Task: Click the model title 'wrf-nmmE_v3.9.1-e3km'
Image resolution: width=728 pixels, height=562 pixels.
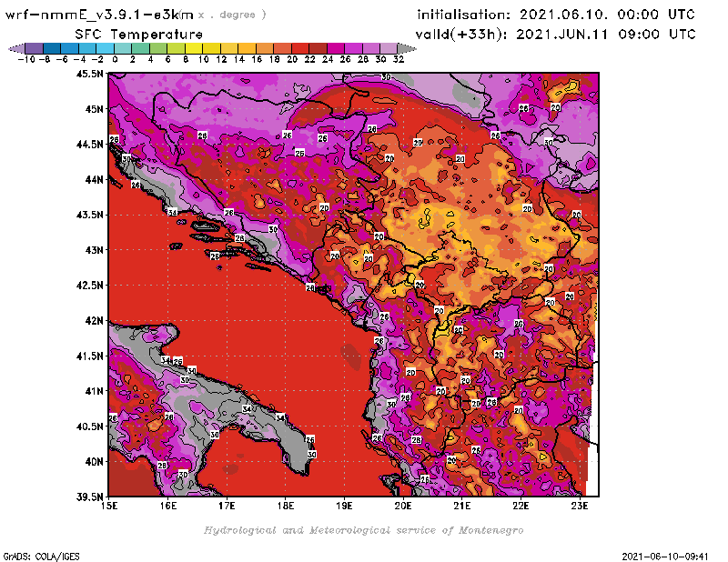Action: (99, 15)
